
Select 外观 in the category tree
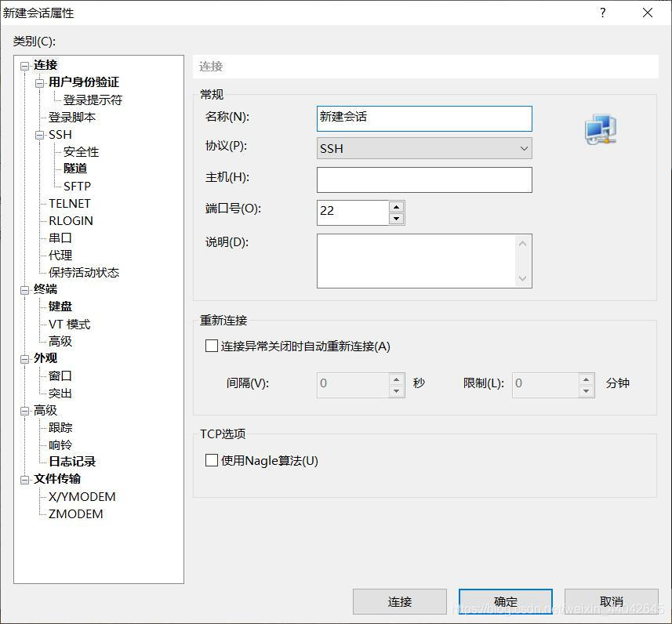pos(45,358)
